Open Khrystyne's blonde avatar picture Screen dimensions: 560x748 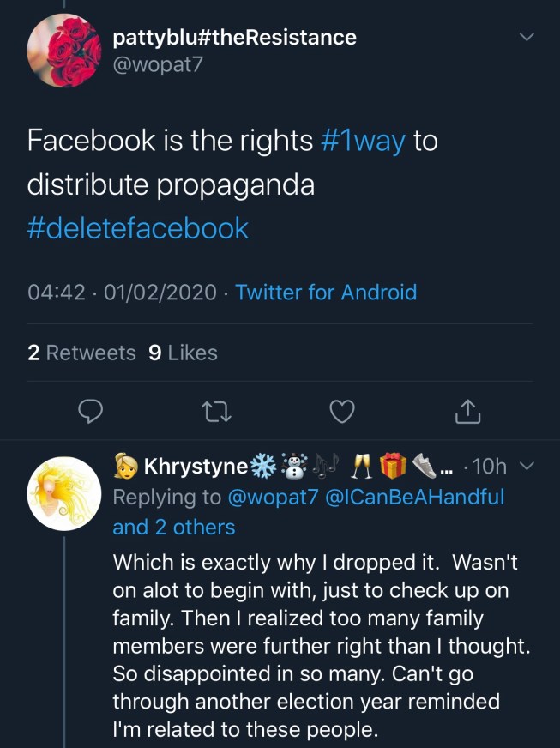(64, 493)
